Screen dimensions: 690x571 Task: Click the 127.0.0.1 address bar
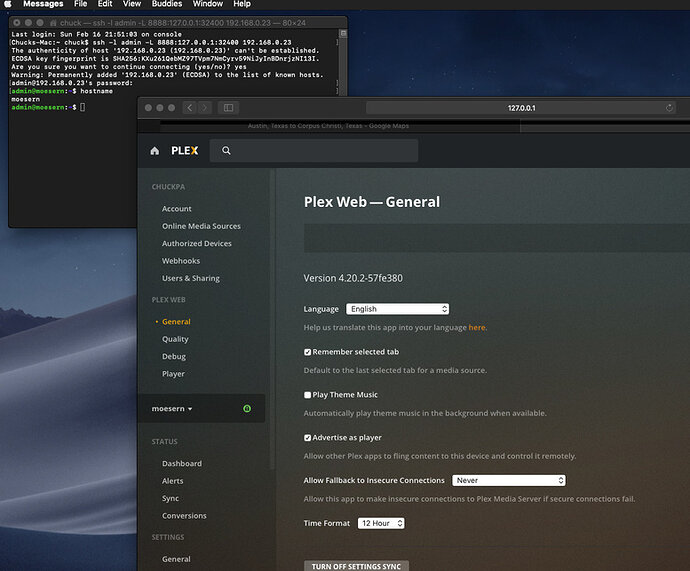(x=521, y=108)
